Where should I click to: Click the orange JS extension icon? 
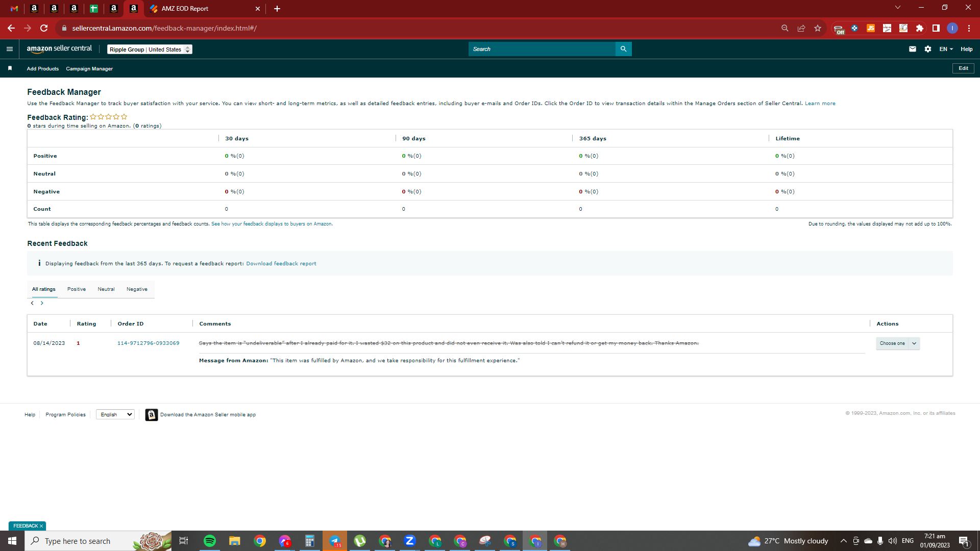(871, 28)
